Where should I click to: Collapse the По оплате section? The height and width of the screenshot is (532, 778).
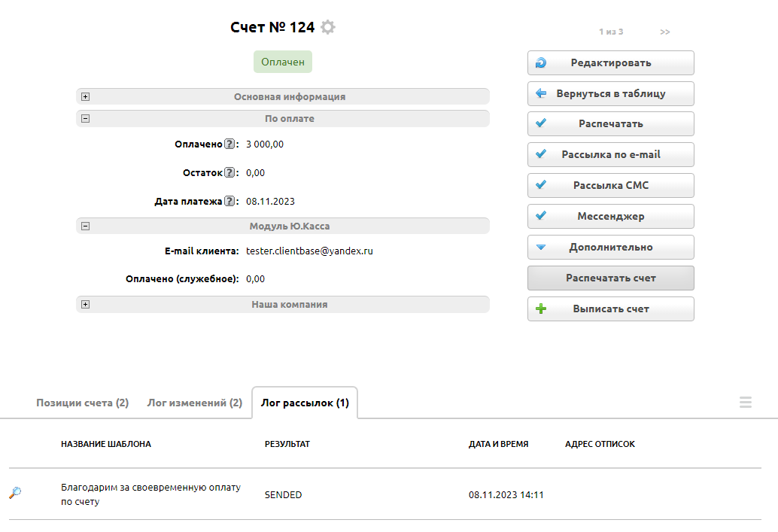(86, 119)
